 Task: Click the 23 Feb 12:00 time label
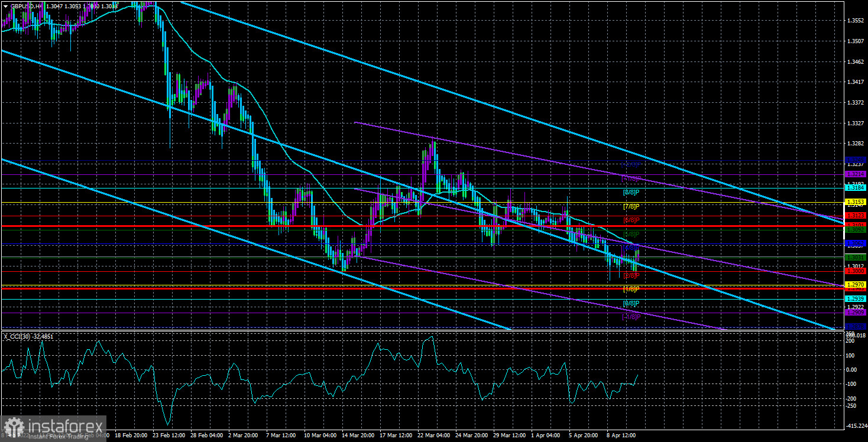169,435
